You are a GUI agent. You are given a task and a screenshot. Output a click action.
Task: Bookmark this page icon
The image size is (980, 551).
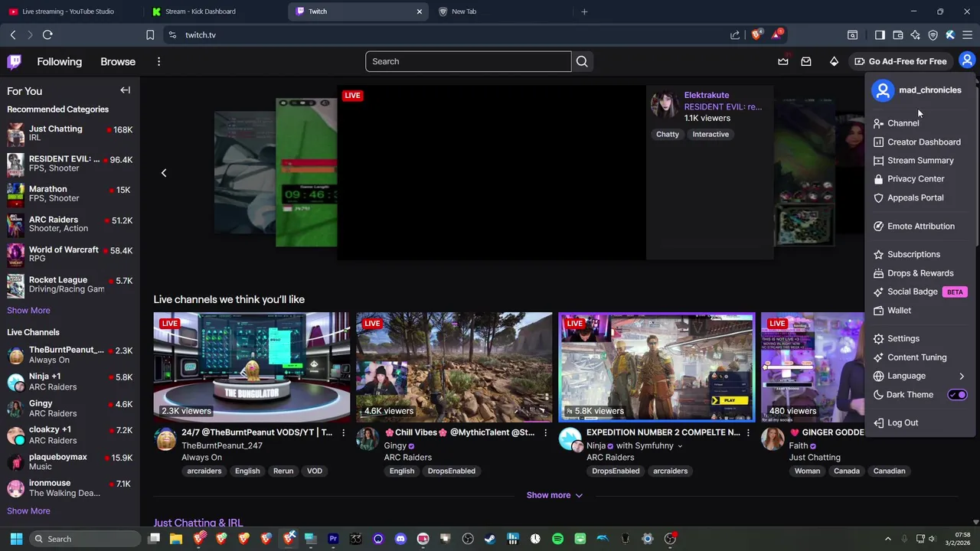click(150, 34)
